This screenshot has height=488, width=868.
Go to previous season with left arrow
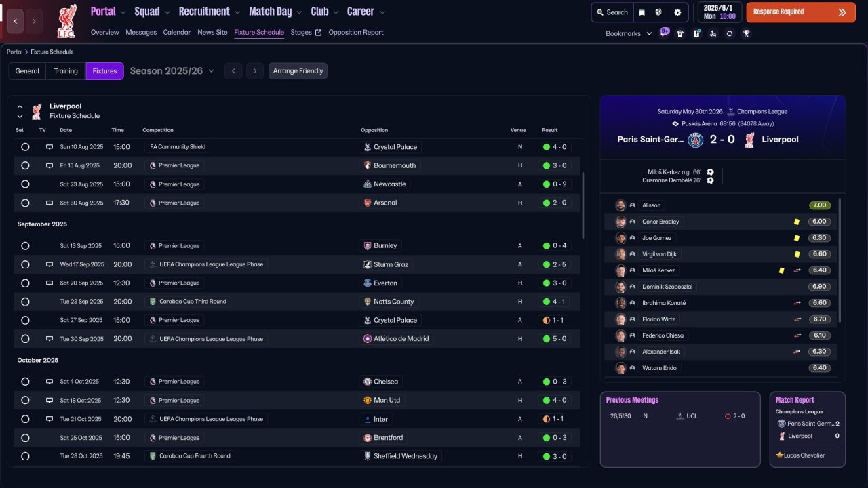233,71
